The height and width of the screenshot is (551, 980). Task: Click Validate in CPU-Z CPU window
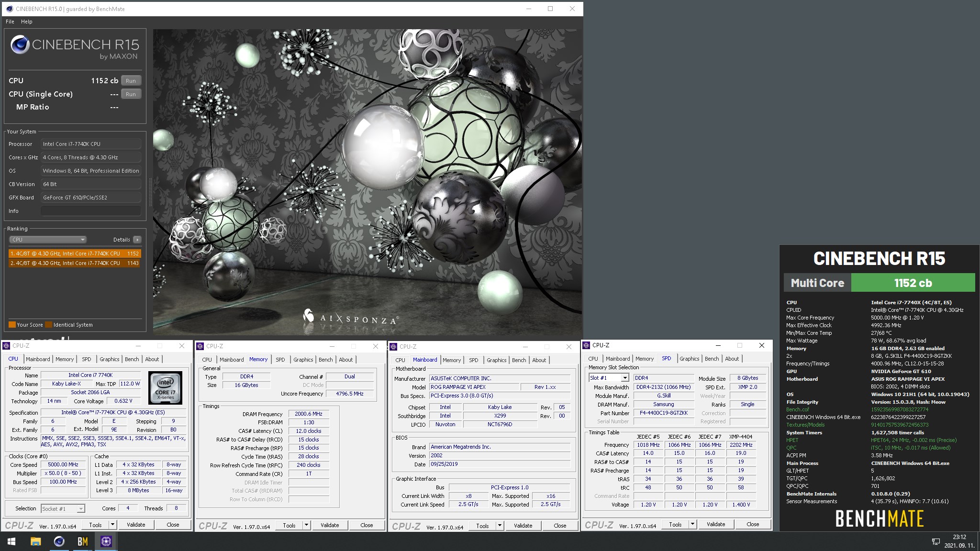point(136,525)
